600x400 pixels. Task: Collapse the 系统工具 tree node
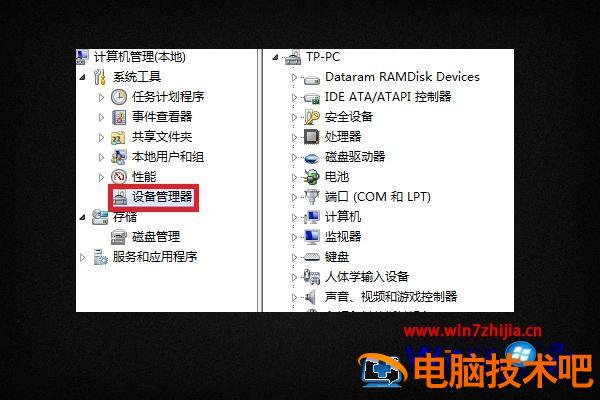(83, 77)
